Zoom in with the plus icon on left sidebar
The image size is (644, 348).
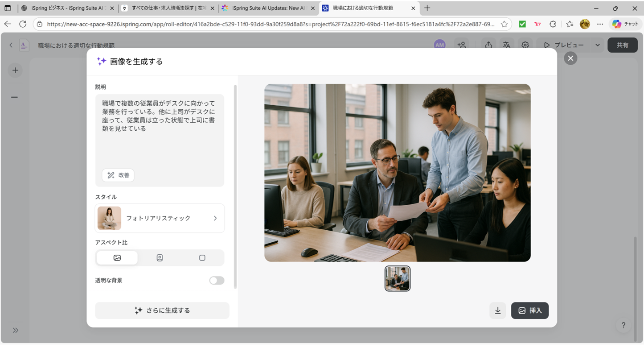click(15, 70)
